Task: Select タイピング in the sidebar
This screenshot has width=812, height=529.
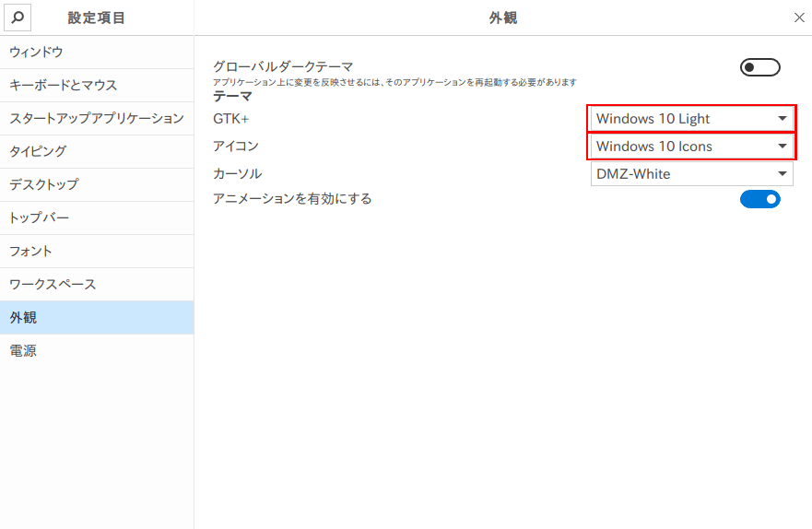Action: (x=97, y=152)
